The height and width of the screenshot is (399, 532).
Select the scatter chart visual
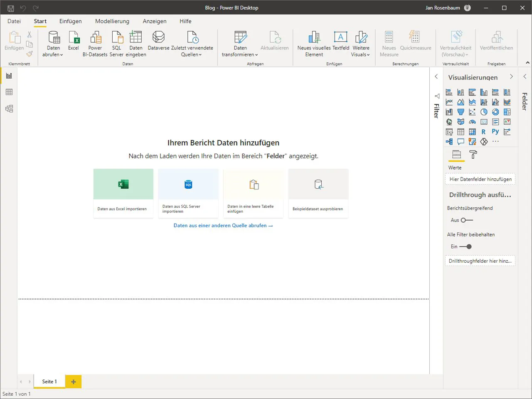click(472, 112)
